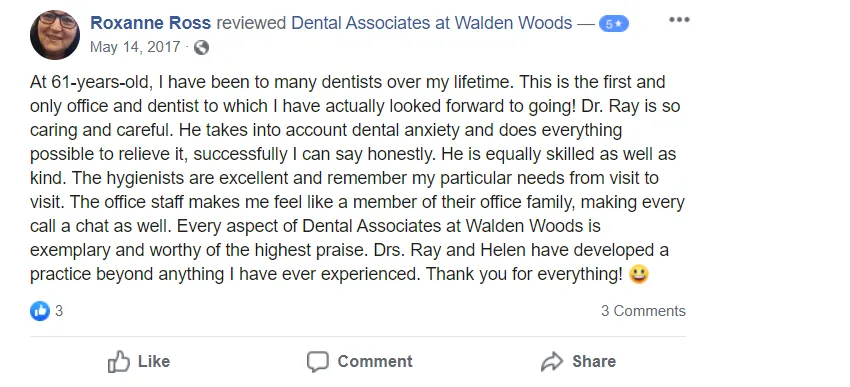
Task: Visit Dental Associates at Walden Woods page
Action: 432,23
